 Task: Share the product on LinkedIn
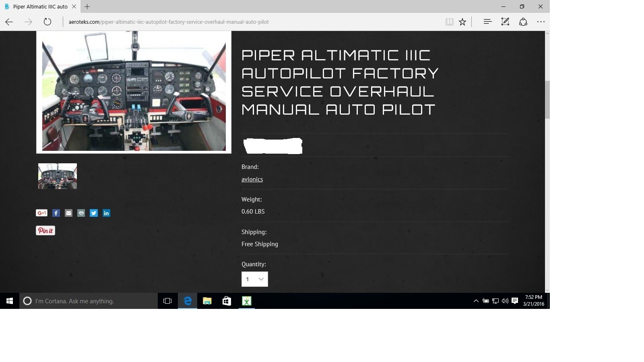[x=106, y=213]
